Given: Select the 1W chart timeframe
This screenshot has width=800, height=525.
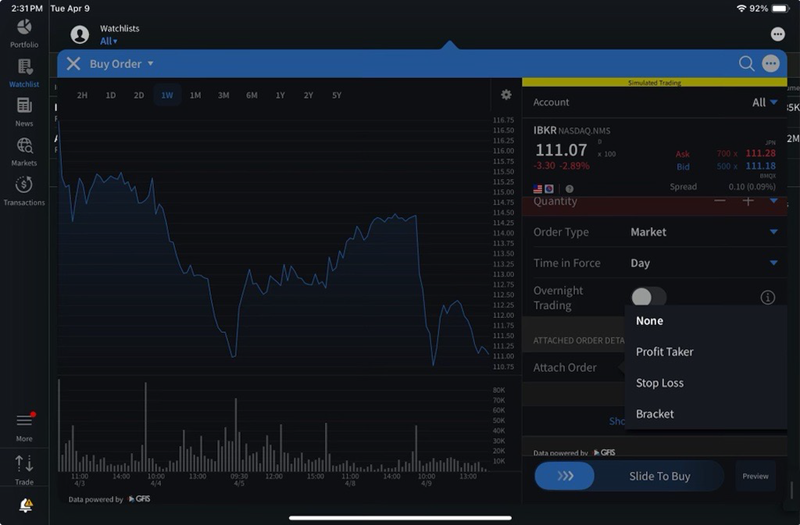Looking at the screenshot, I should click(167, 95).
